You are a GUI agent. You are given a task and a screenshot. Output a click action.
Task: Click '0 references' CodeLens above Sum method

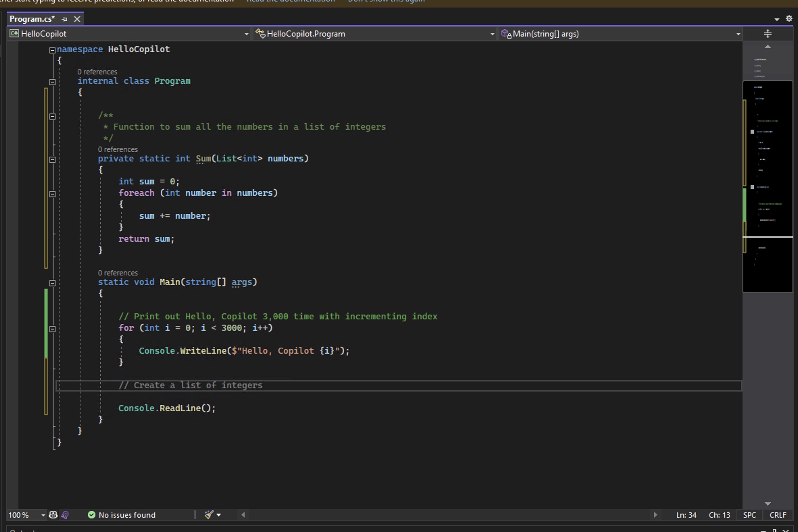tap(118, 149)
